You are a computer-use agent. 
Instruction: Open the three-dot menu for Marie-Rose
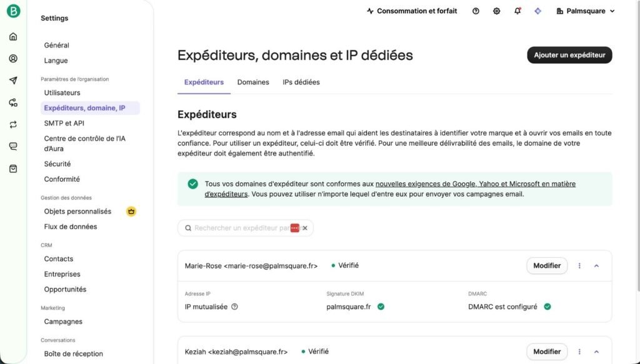pyautogui.click(x=579, y=266)
